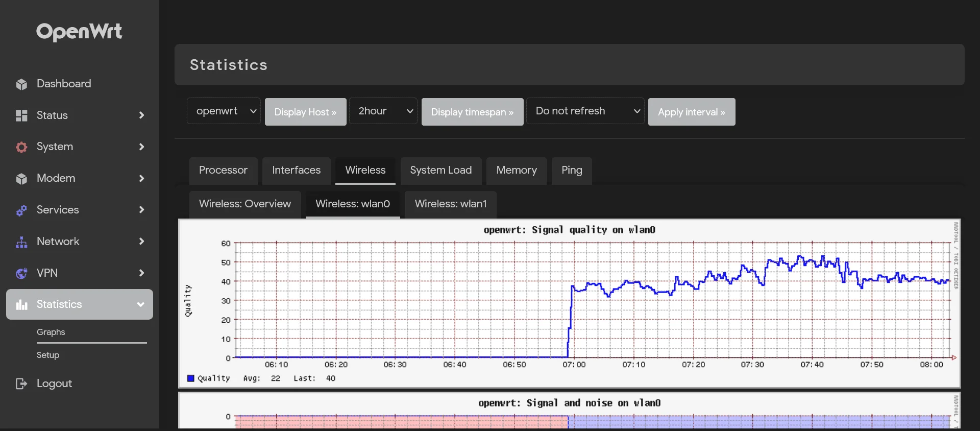Click the 06:10 time axis label

pos(276,365)
